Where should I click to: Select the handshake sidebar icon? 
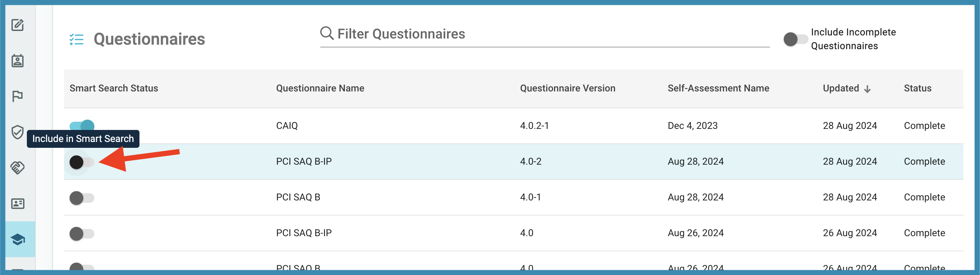(x=18, y=167)
